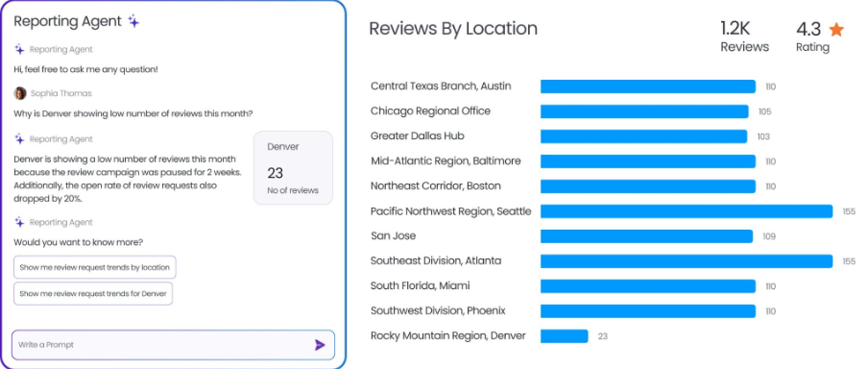Click 'Hi, feel free to ask me any question!'
The height and width of the screenshot is (369, 868).
pos(85,69)
